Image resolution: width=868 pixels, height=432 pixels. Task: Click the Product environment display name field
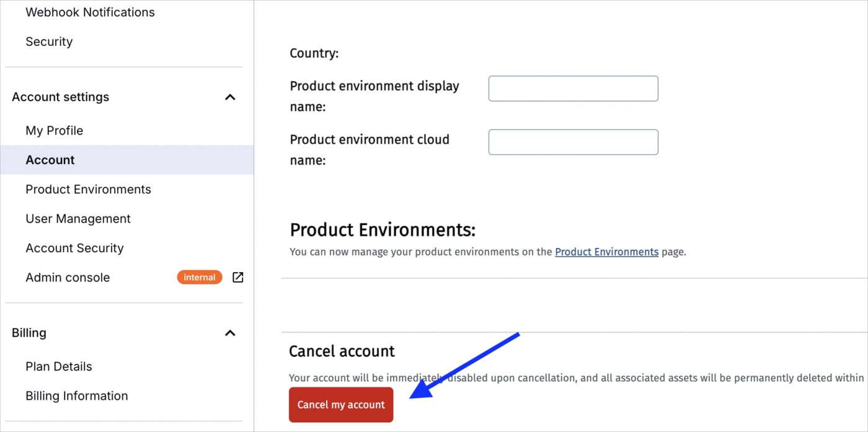pos(572,88)
